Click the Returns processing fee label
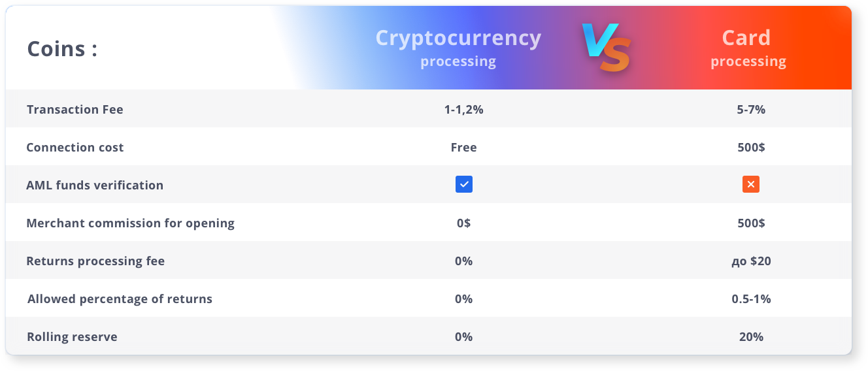The height and width of the screenshot is (371, 868). (x=95, y=261)
